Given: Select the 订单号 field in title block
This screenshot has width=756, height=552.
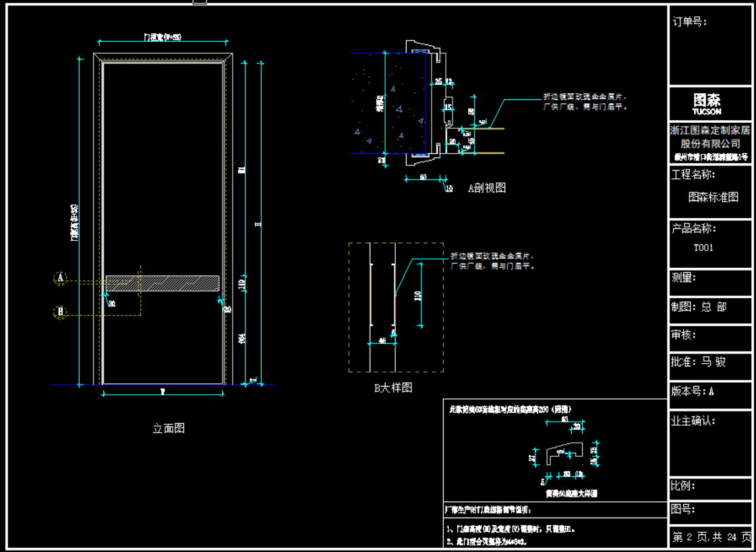Looking at the screenshot, I should tap(690, 22).
